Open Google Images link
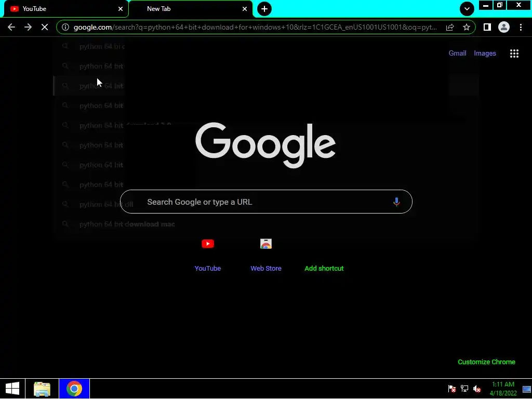 click(485, 54)
